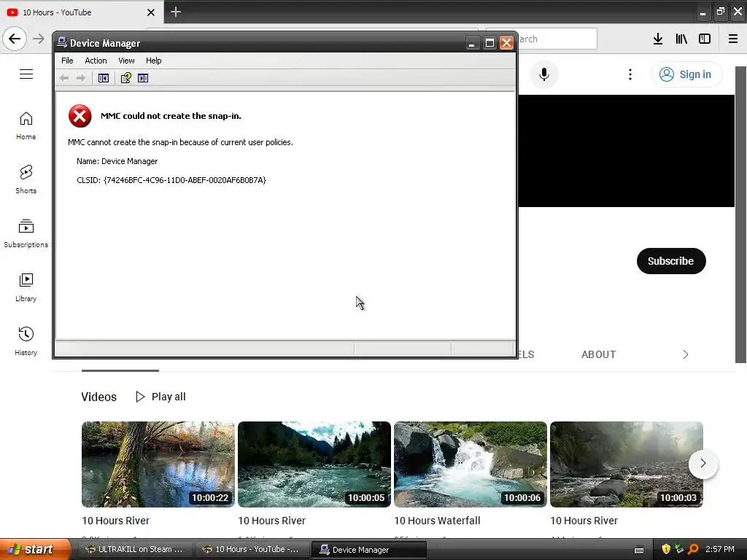Screen dimensions: 747x560
Task: Click the on-screen keyboard tray icon
Action: pos(639,550)
